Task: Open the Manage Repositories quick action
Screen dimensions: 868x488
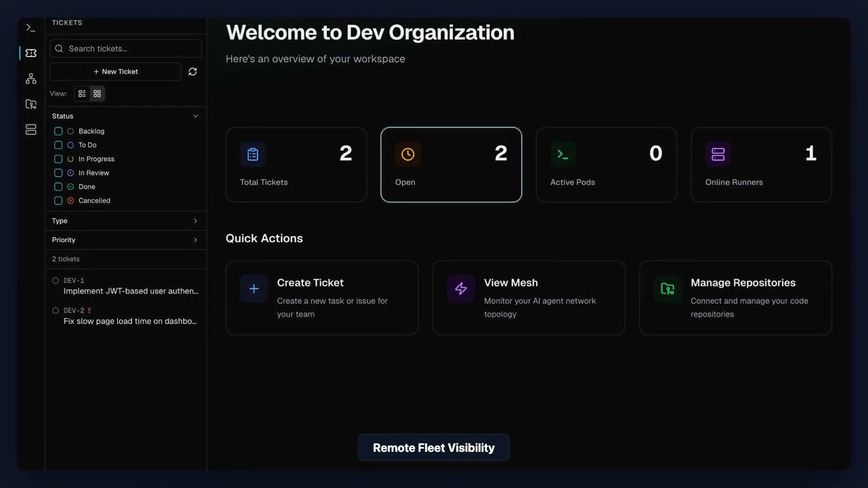Action: click(x=736, y=298)
